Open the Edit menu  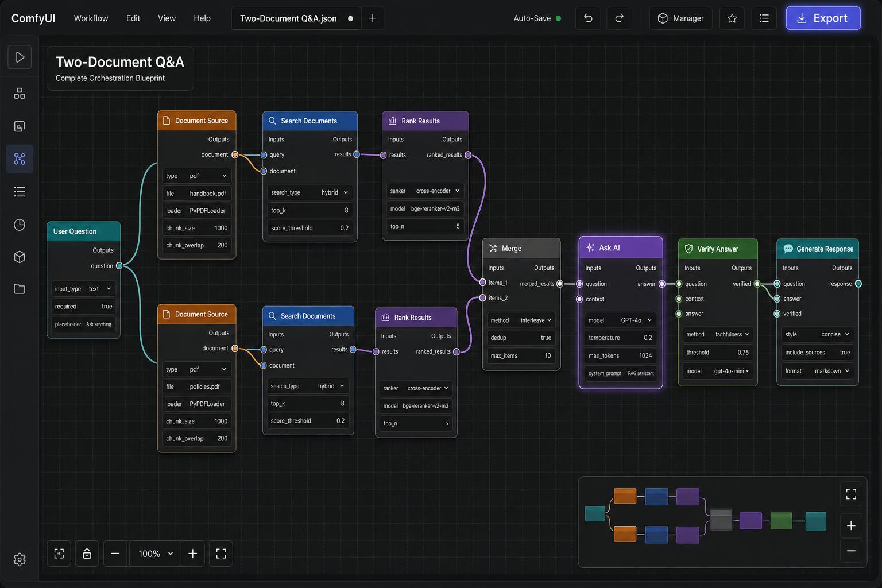point(133,18)
